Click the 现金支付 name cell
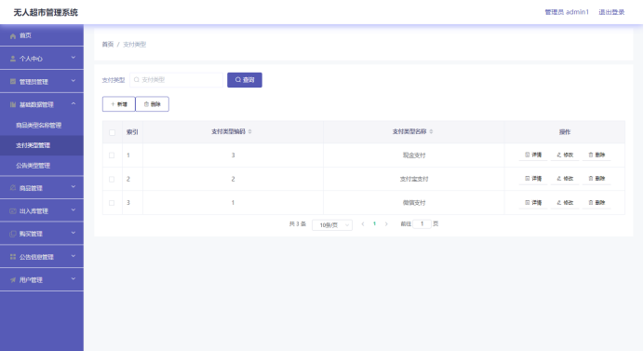This screenshot has height=351, width=644. pyautogui.click(x=414, y=155)
